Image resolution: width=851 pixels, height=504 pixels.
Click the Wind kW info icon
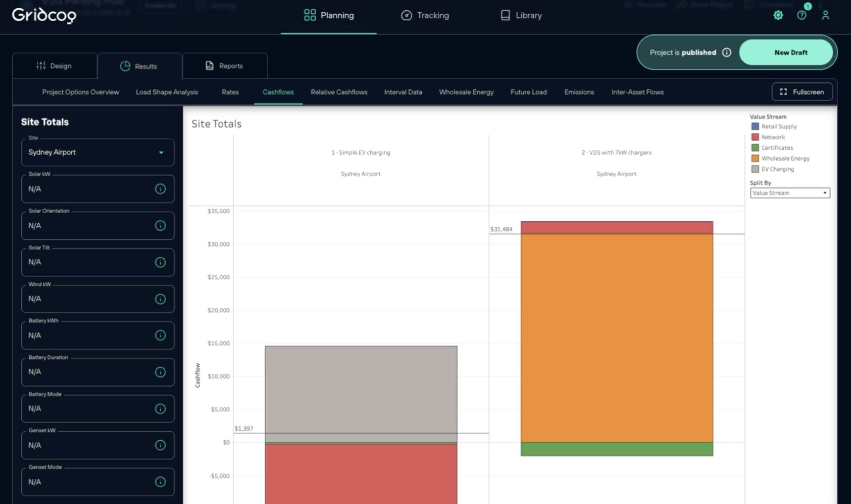click(x=160, y=299)
